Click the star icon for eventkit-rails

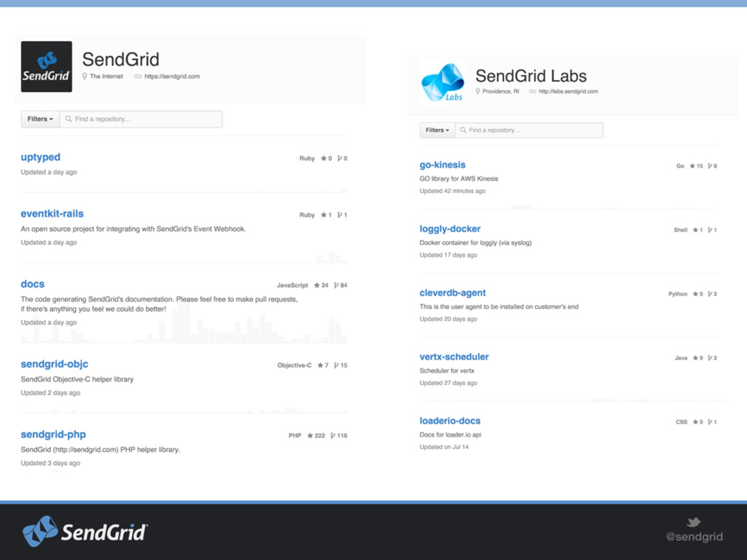point(323,215)
